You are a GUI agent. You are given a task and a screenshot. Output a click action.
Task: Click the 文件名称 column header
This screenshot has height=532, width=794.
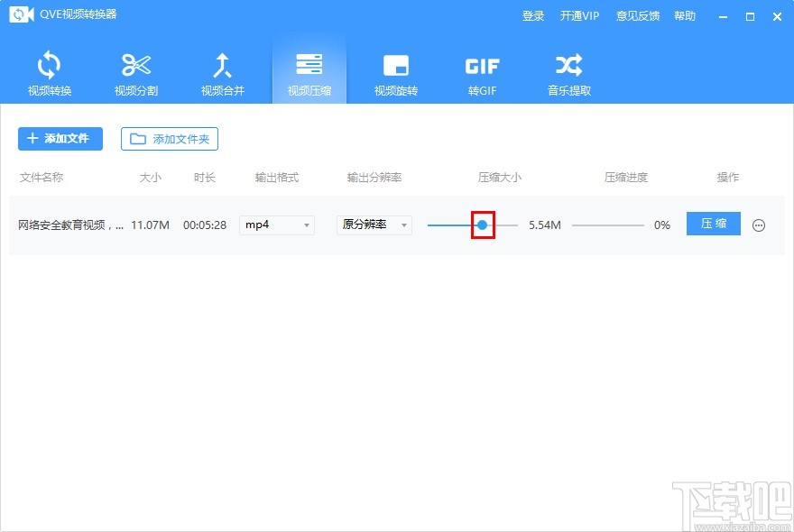pyautogui.click(x=42, y=177)
